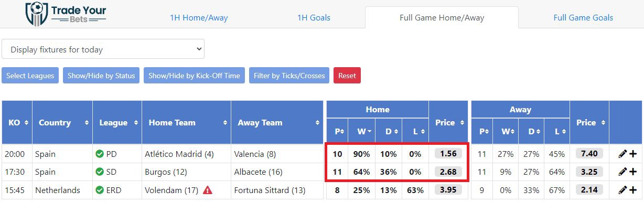Sort table by Country column header
Image resolution: width=644 pixels, height=202 pixels.
click(x=62, y=122)
